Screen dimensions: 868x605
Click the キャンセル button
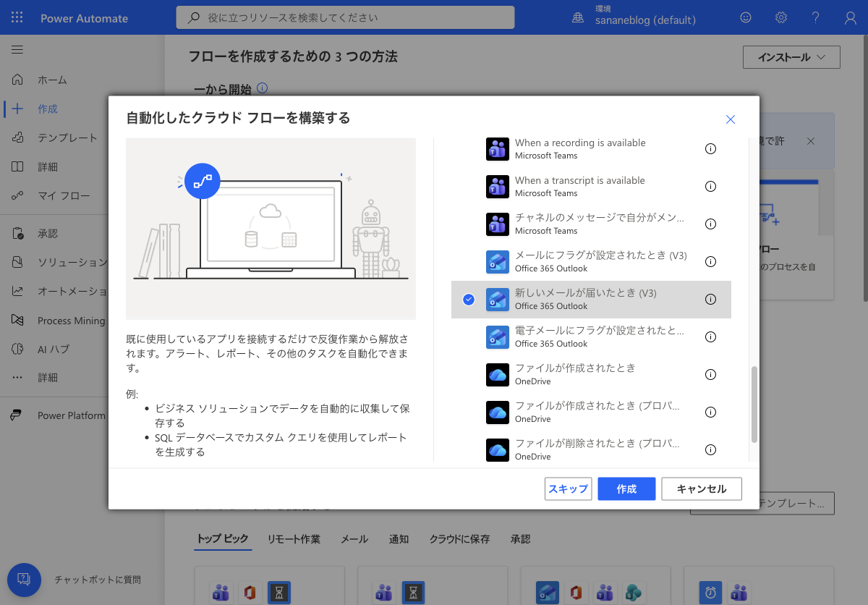coord(702,488)
